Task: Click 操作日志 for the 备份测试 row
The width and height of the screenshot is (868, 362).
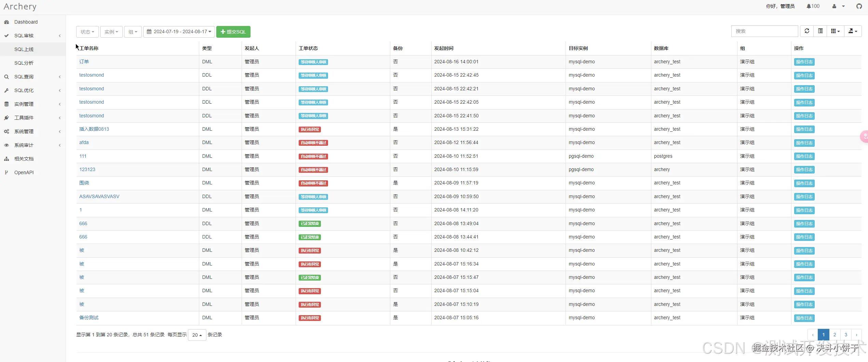Action: pyautogui.click(x=804, y=318)
